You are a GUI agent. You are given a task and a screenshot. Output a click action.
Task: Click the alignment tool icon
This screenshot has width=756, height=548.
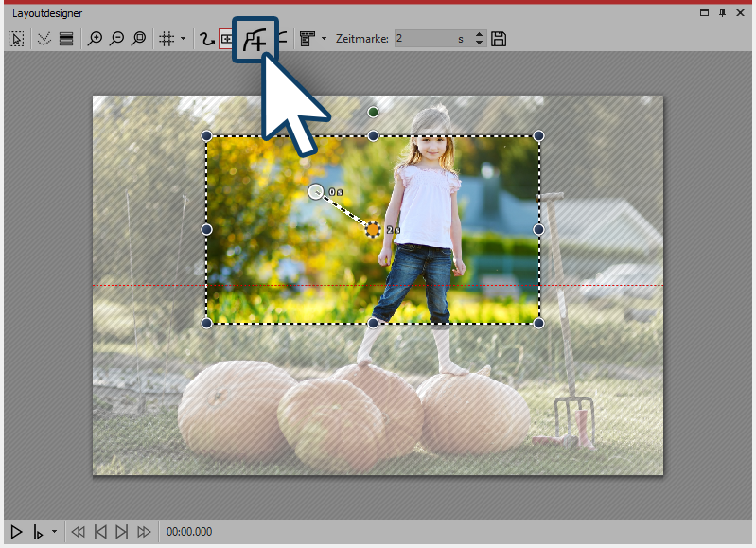[x=307, y=39]
